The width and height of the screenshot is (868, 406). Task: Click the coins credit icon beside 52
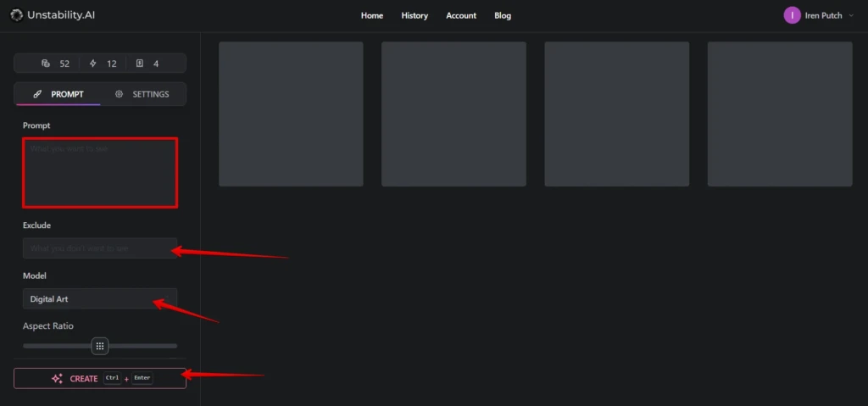[46, 64]
